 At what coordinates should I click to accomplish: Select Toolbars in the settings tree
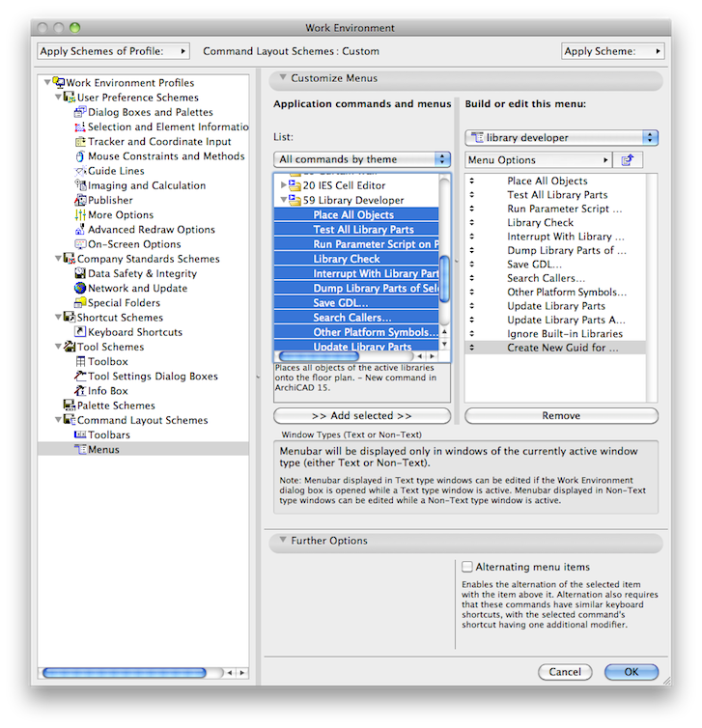click(109, 434)
